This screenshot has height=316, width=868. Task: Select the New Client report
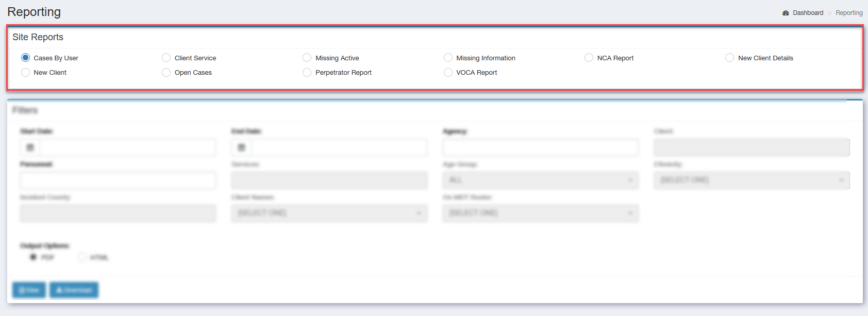(25, 72)
